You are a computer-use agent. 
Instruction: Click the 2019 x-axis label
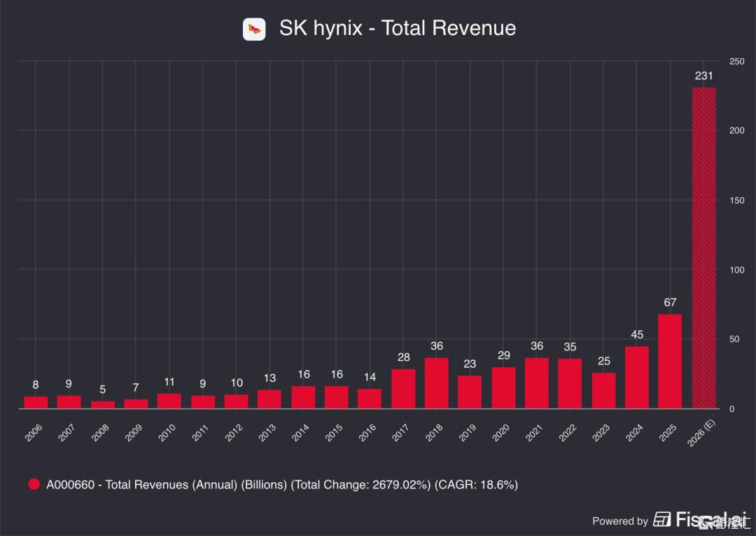[x=467, y=433]
